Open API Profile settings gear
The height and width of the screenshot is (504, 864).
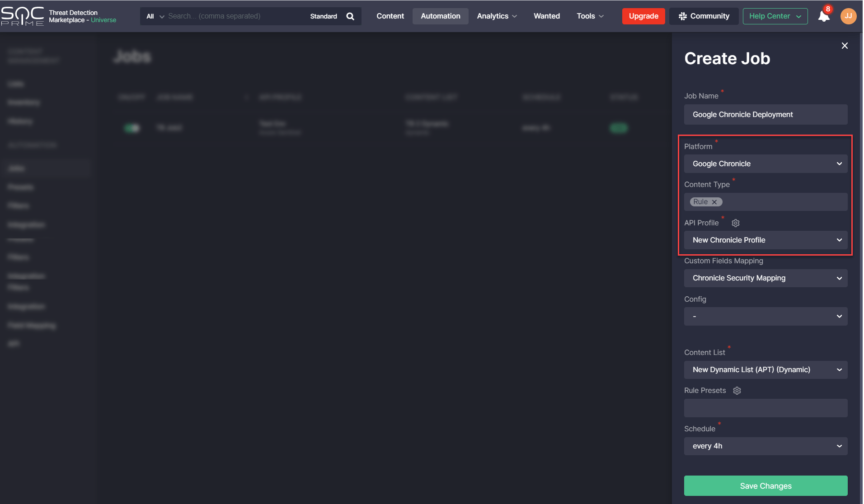tap(736, 223)
